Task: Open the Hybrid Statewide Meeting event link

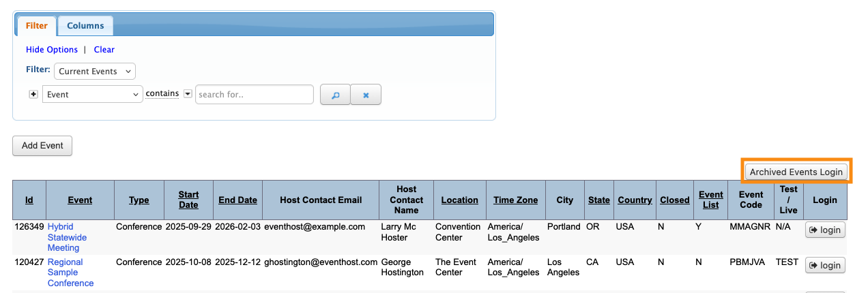Action: (x=63, y=237)
